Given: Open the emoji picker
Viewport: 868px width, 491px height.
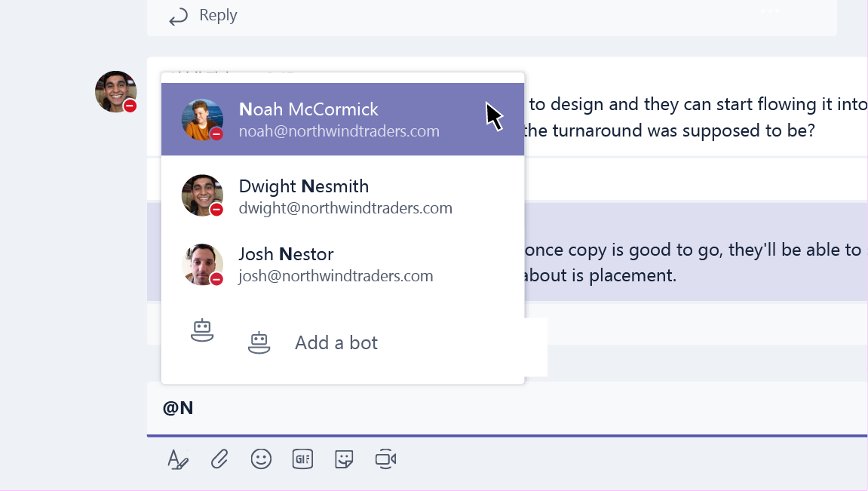Looking at the screenshot, I should (261, 459).
